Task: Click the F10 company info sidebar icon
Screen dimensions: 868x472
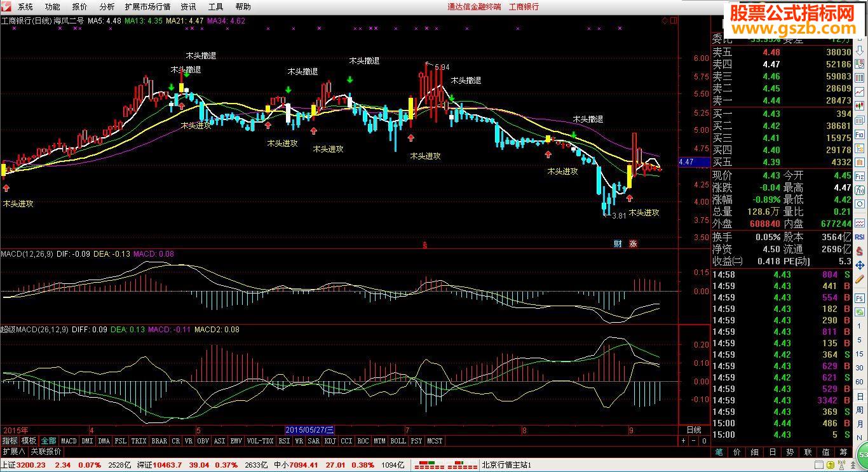Action: tap(860, 135)
